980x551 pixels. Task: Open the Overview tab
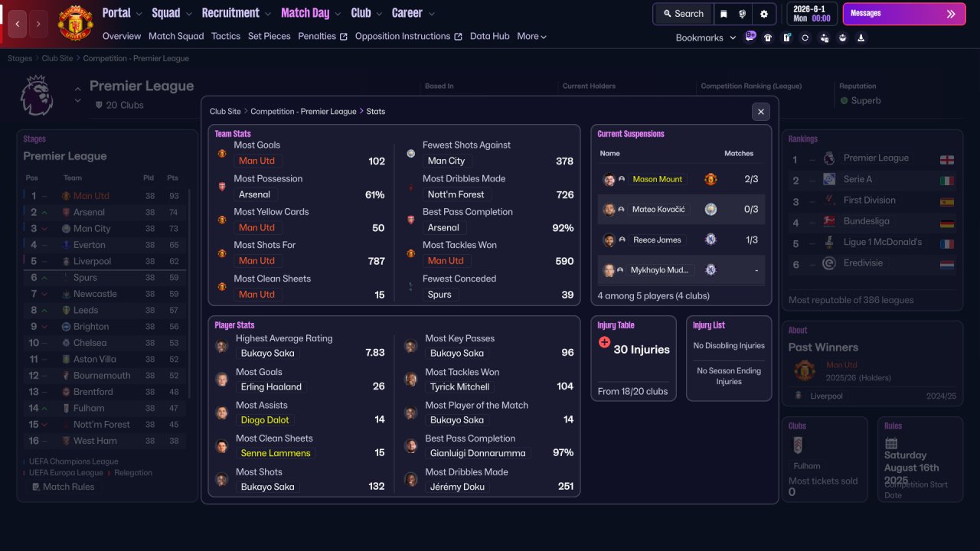122,36
